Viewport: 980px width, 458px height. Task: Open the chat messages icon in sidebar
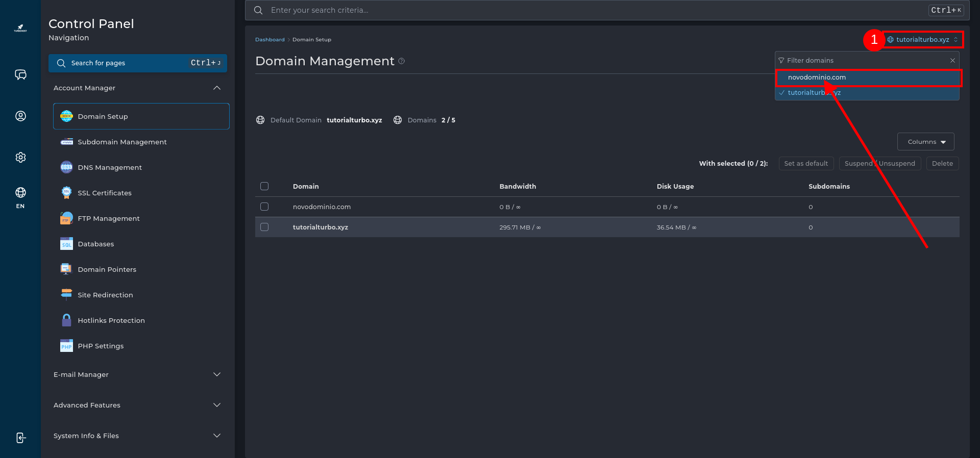coord(20,75)
